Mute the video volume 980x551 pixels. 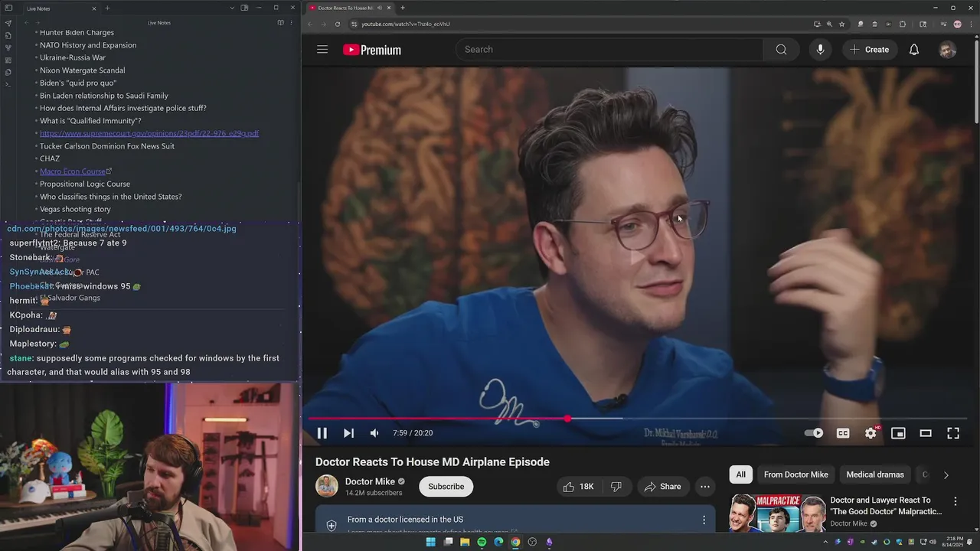(x=374, y=433)
